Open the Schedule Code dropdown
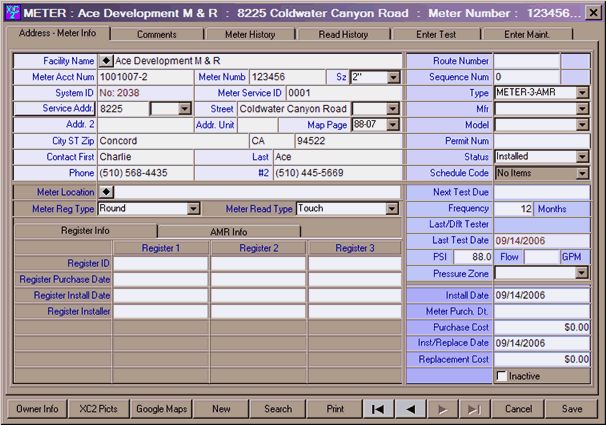 (x=582, y=173)
